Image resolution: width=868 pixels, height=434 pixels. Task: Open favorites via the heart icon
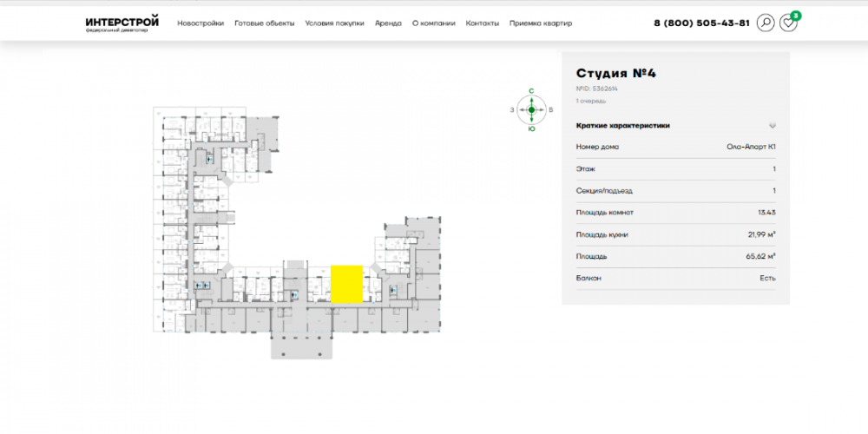click(788, 23)
